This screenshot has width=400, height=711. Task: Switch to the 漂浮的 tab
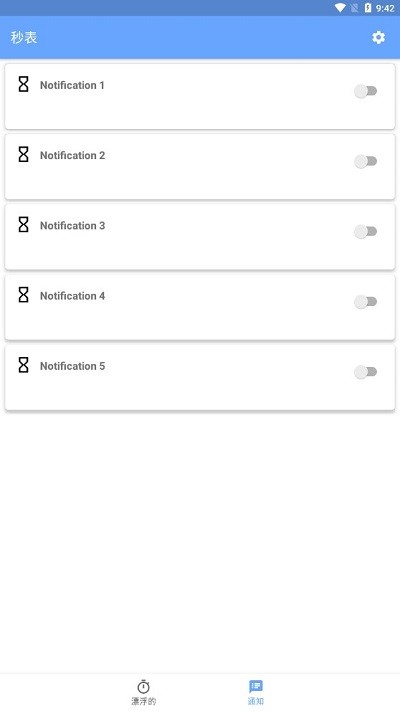pyautogui.click(x=143, y=701)
